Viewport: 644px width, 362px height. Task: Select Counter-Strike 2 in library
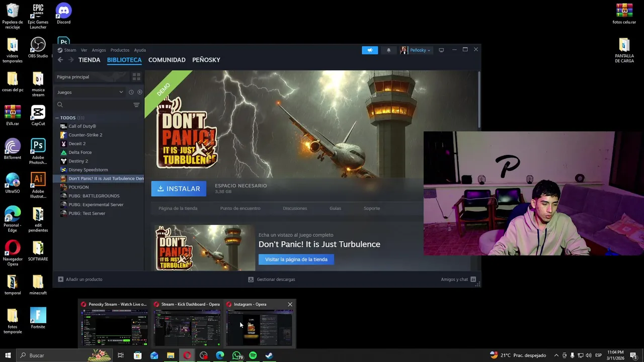pos(99,135)
